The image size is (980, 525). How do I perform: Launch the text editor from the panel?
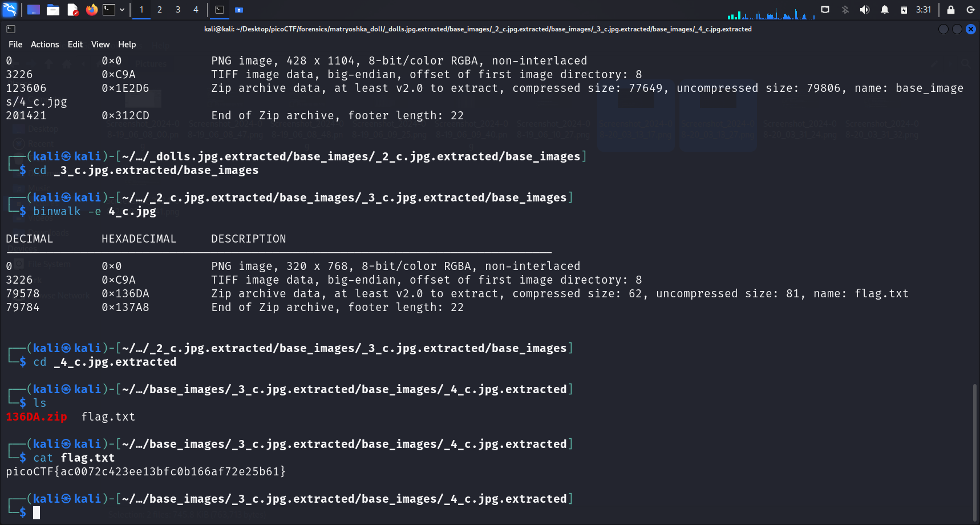point(72,10)
